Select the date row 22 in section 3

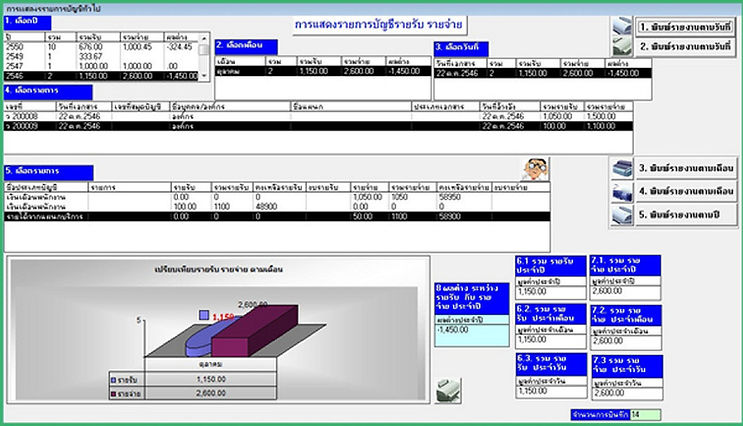pyautogui.click(x=543, y=73)
